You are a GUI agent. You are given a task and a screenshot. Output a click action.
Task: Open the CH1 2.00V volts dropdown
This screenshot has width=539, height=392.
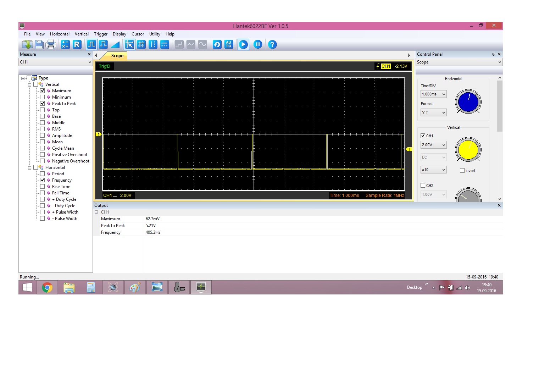point(433,145)
